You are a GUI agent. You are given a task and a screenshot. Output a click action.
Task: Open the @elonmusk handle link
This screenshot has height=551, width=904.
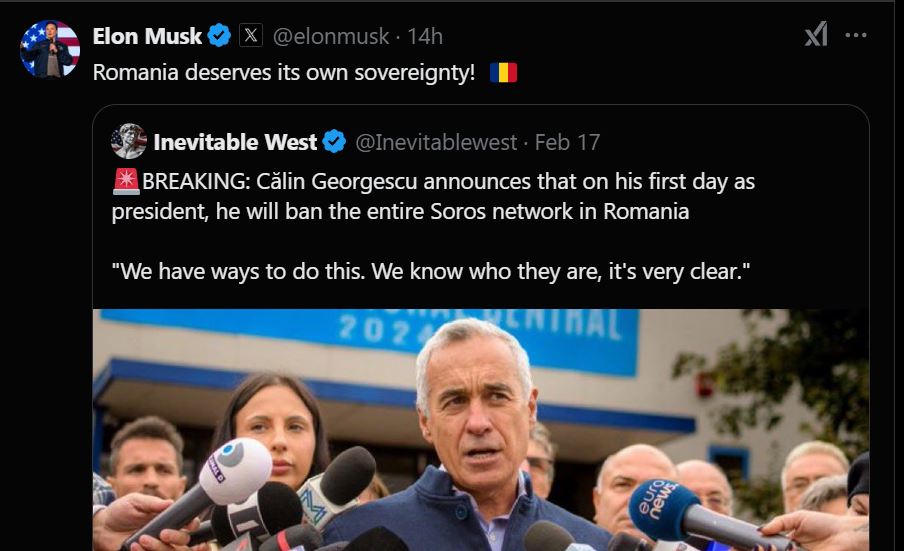pos(330,36)
